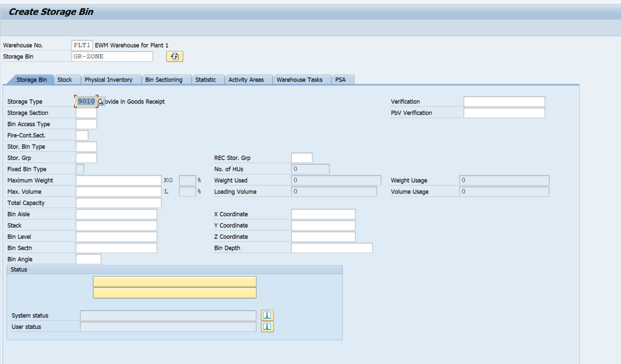Open the Activity Areas tab
Screen dimensions: 621x364
point(246,79)
